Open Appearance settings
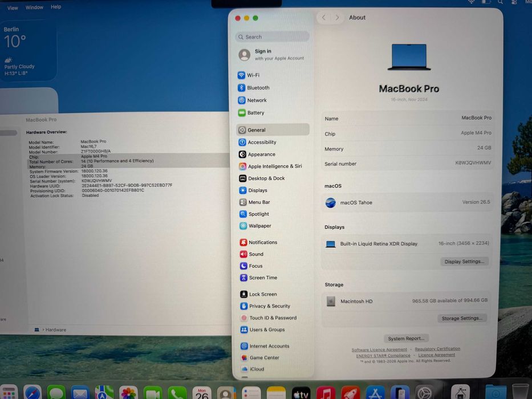 pyautogui.click(x=257, y=154)
